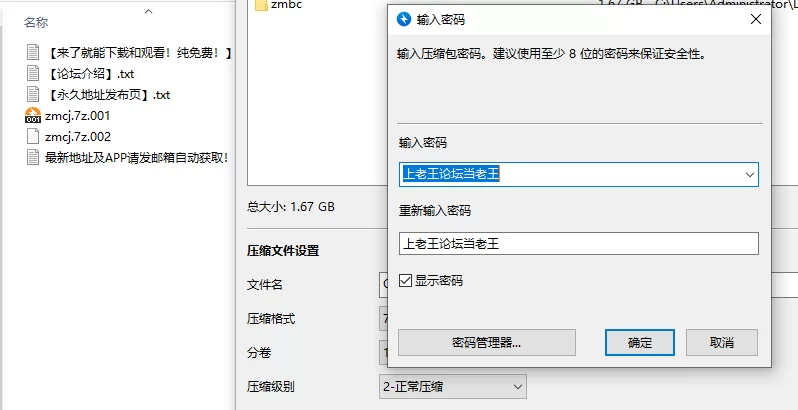Open the 密码管理器... button
The width and height of the screenshot is (798, 410).
[487, 342]
